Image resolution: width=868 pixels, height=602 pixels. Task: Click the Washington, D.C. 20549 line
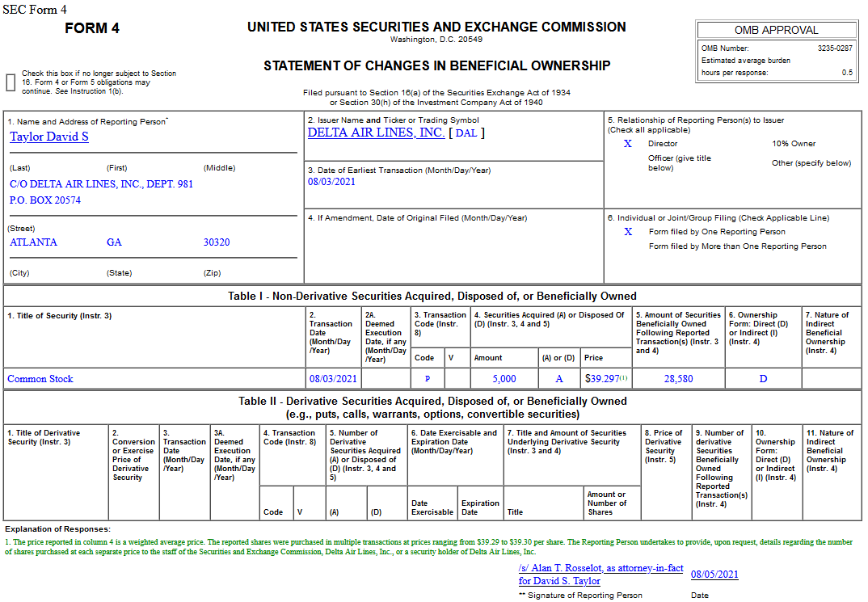pos(436,40)
